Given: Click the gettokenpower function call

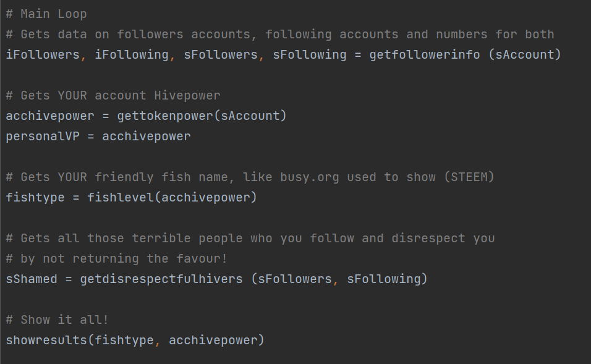Looking at the screenshot, I should [165, 116].
